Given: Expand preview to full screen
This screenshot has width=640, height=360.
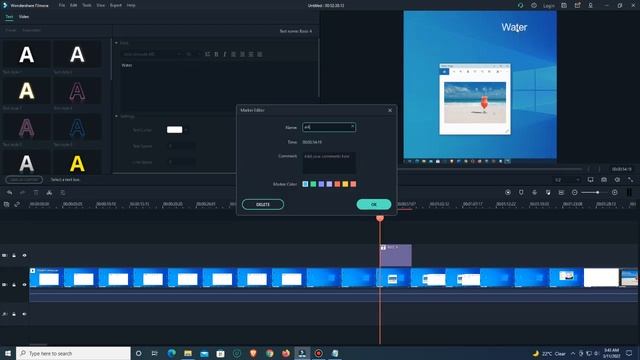Looking at the screenshot, I should (x=631, y=180).
